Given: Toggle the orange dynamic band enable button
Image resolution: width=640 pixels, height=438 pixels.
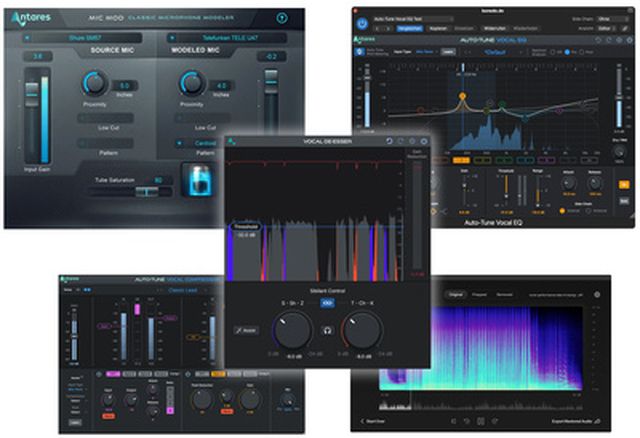Looking at the screenshot, I should (624, 185).
